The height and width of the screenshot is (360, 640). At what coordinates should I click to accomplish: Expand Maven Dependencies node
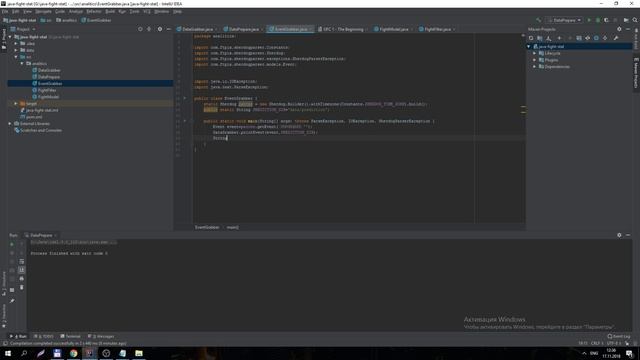[535, 67]
